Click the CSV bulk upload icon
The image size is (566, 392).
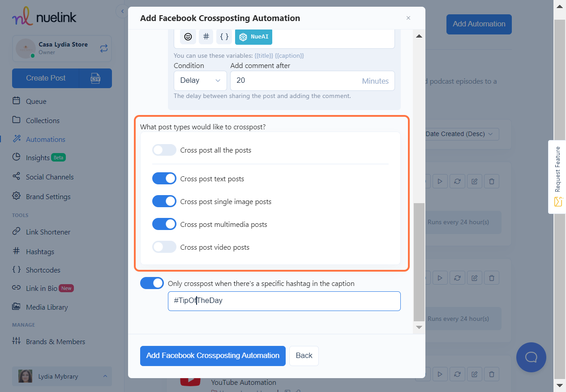(x=95, y=78)
